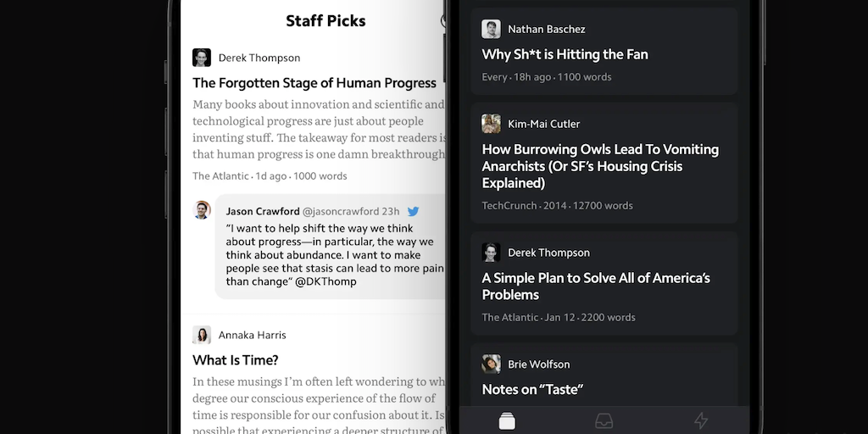This screenshot has width=868, height=434.
Task: Open the "What Is Time?" article
Action: tap(236, 360)
